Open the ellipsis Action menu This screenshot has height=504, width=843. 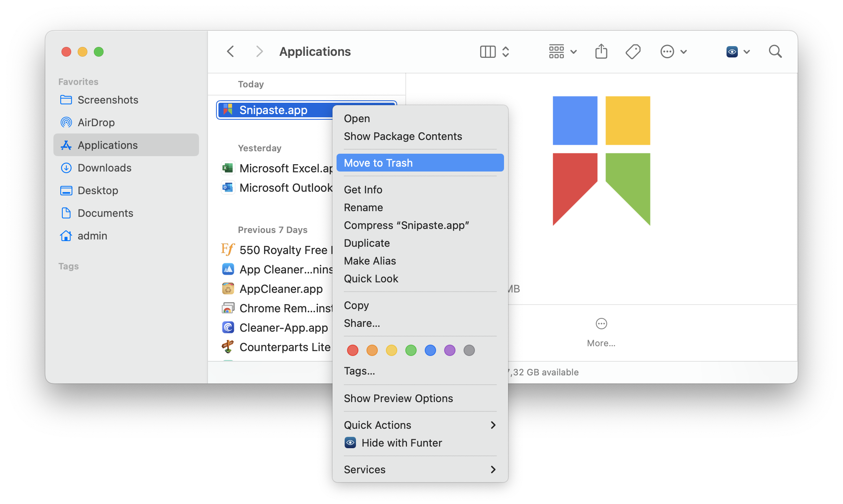click(x=673, y=52)
